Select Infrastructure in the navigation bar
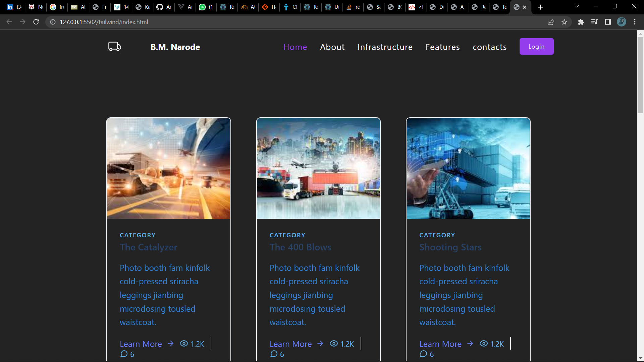This screenshot has height=362, width=644. [x=385, y=47]
